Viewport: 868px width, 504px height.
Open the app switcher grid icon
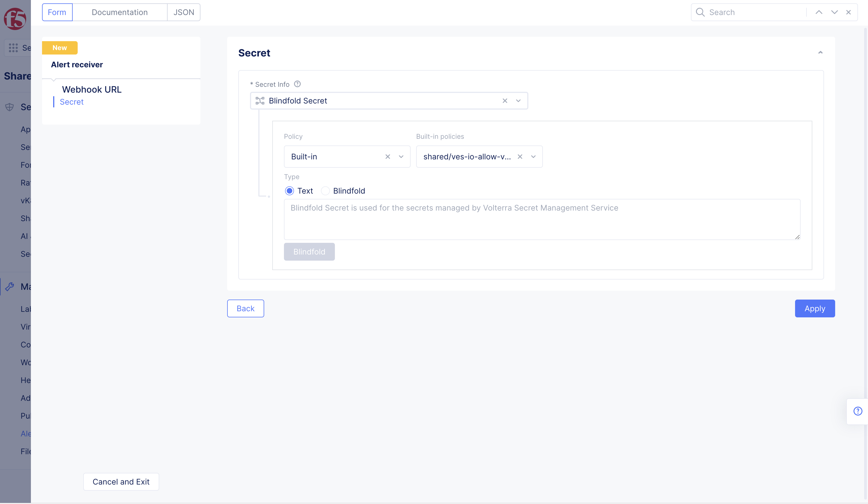pyautogui.click(x=13, y=48)
